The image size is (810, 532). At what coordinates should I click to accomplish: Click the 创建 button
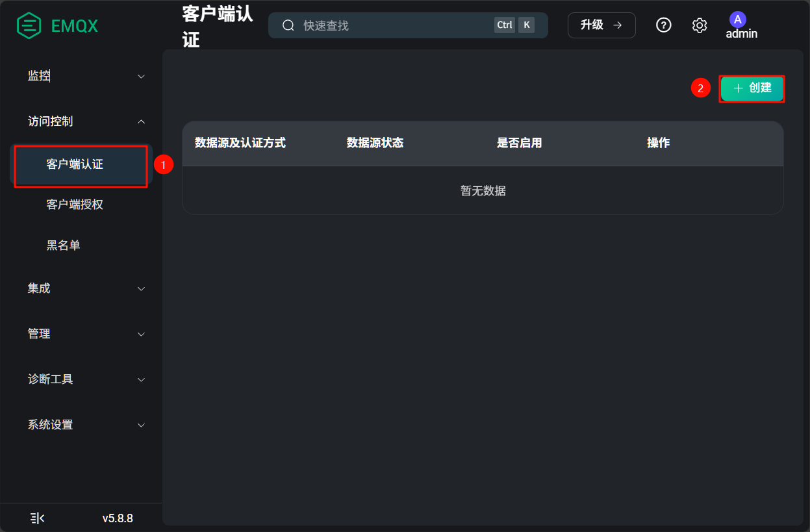pos(752,88)
